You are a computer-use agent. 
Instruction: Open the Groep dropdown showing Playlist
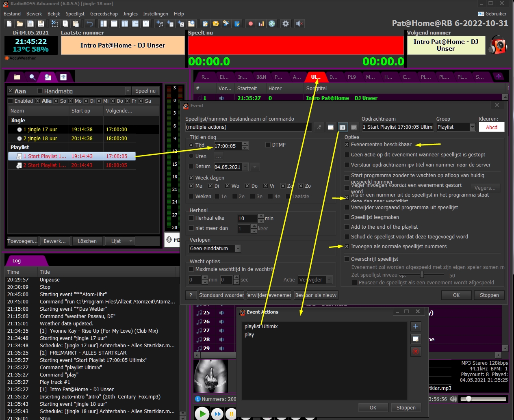(x=472, y=127)
